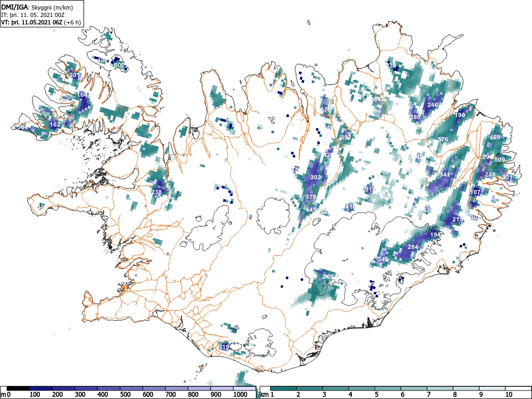The image size is (532, 399).
Task: Click visibility value 340 on map
Action: (383, 259)
